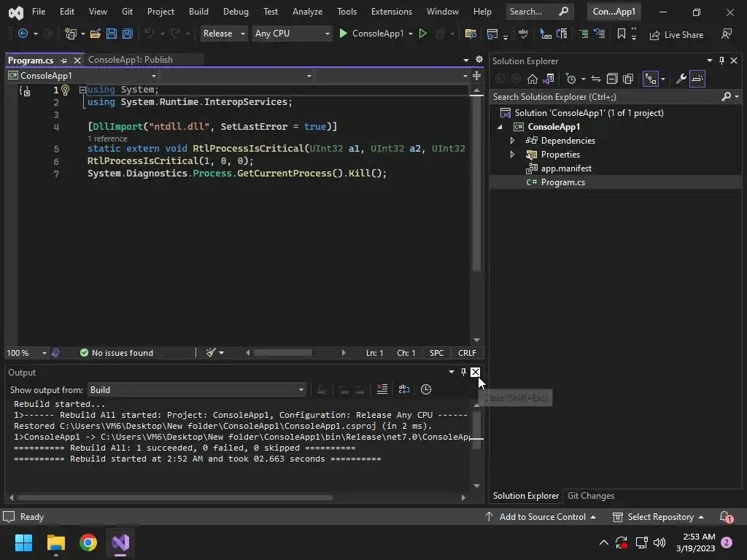Viewport: 747px width, 560px height.
Task: Click the SPC indentation indicator
Action: [x=436, y=353]
